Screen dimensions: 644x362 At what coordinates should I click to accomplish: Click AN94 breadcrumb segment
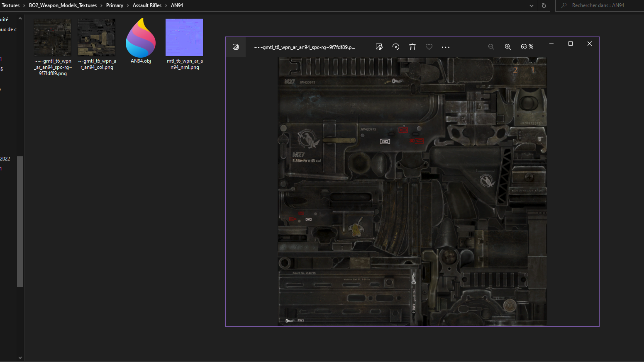177,5
